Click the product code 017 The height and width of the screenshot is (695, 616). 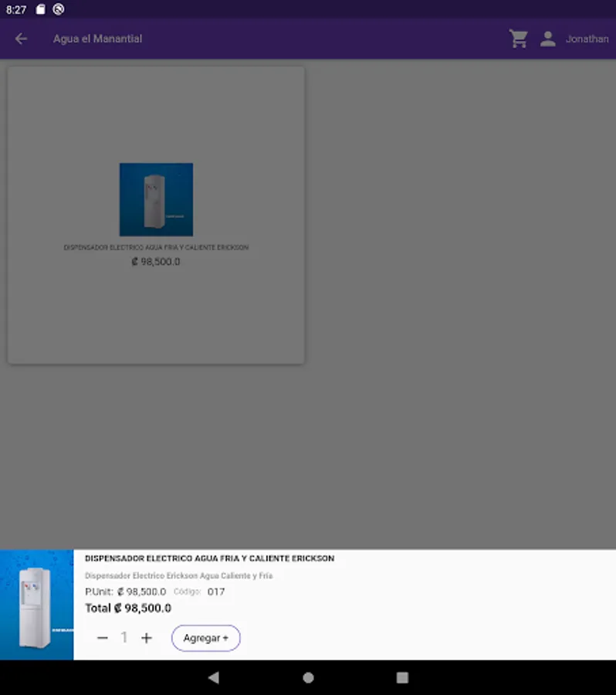pyautogui.click(x=216, y=592)
